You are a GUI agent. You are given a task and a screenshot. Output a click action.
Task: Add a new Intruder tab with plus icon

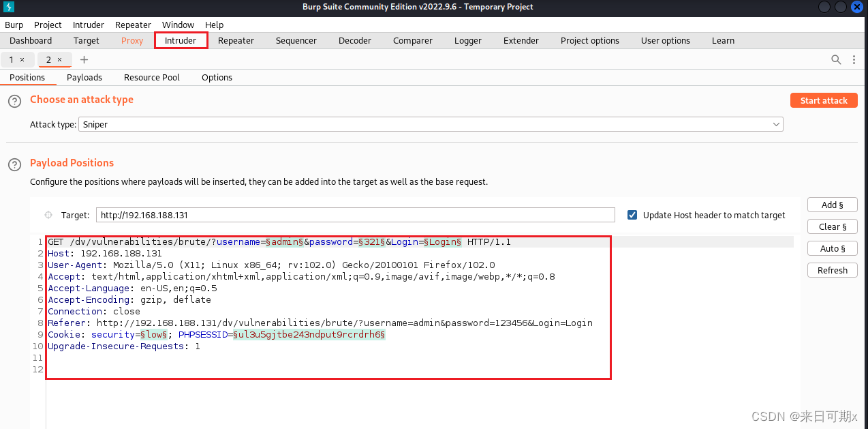[84, 60]
